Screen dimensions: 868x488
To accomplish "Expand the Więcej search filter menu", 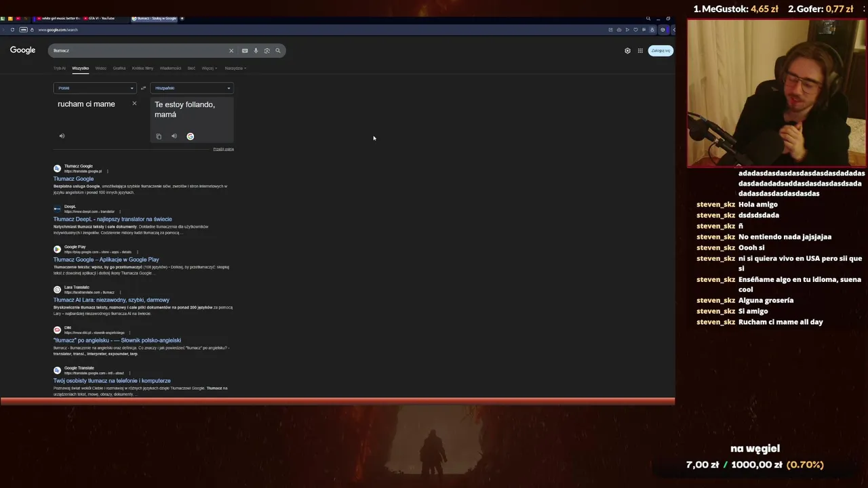I will (x=209, y=68).
